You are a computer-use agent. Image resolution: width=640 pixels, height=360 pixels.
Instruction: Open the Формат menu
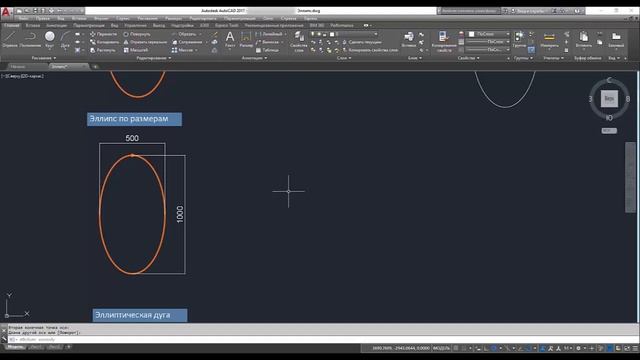[101, 18]
